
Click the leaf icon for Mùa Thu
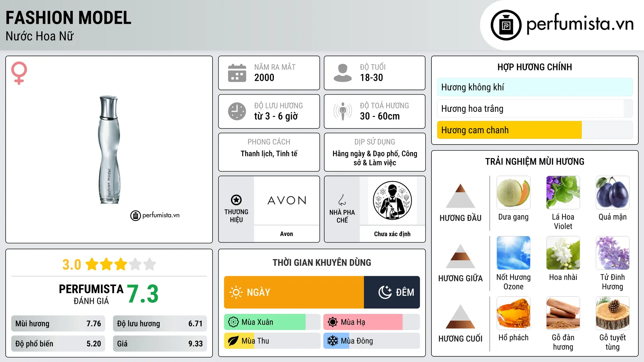[233, 341]
